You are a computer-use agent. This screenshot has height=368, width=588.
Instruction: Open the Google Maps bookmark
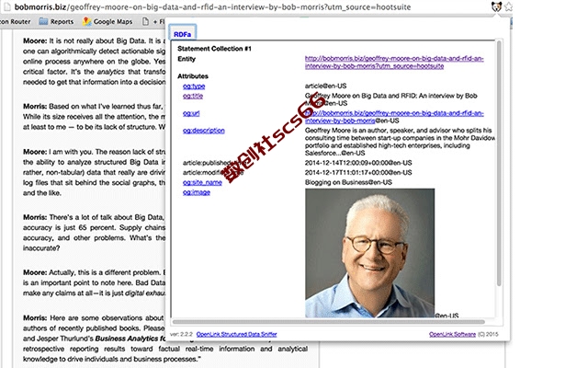point(107,21)
